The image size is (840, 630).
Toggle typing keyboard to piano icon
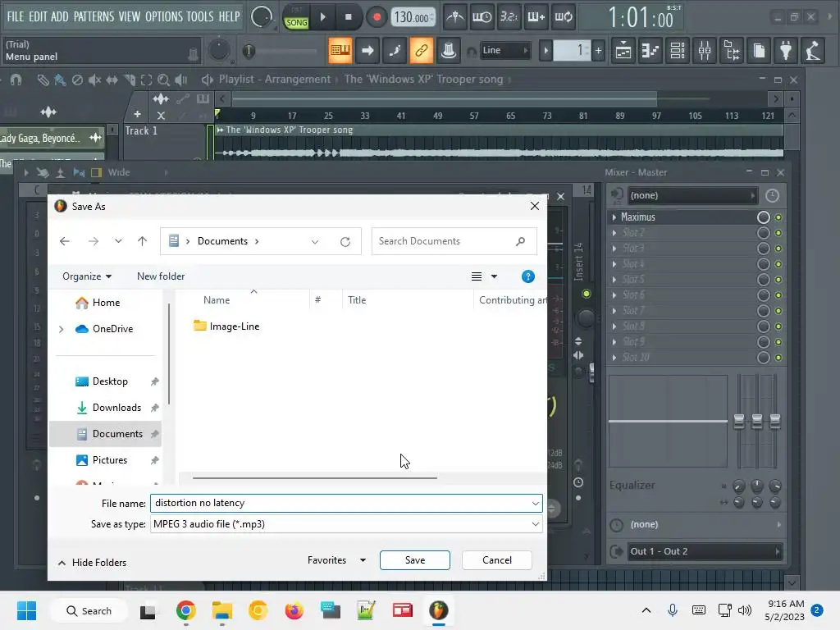340,50
